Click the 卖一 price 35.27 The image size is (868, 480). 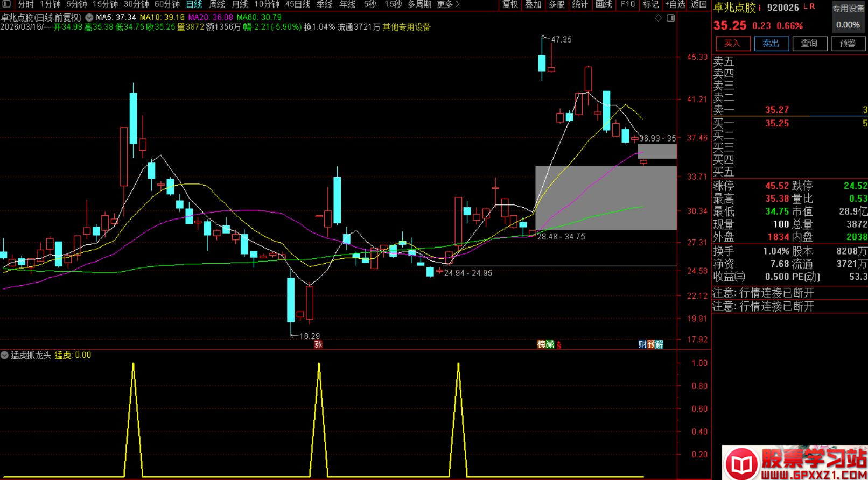[777, 110]
